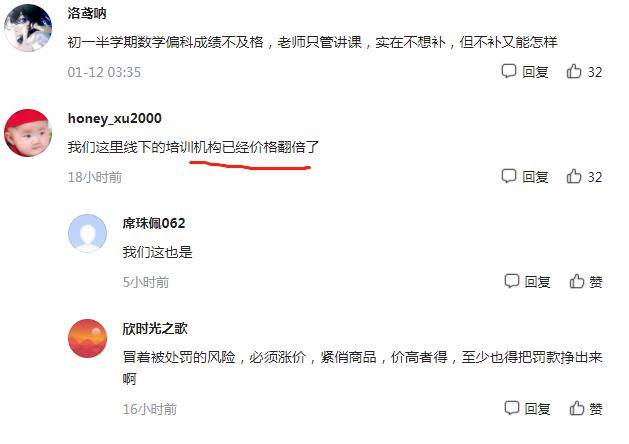Like honey_xu2000's comment with thumbs-up
The height and width of the screenshot is (444, 629).
574,176
